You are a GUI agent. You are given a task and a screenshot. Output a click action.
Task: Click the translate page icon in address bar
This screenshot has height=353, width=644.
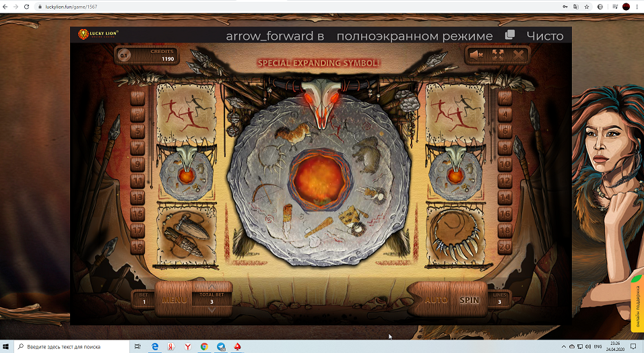pyautogui.click(x=576, y=7)
